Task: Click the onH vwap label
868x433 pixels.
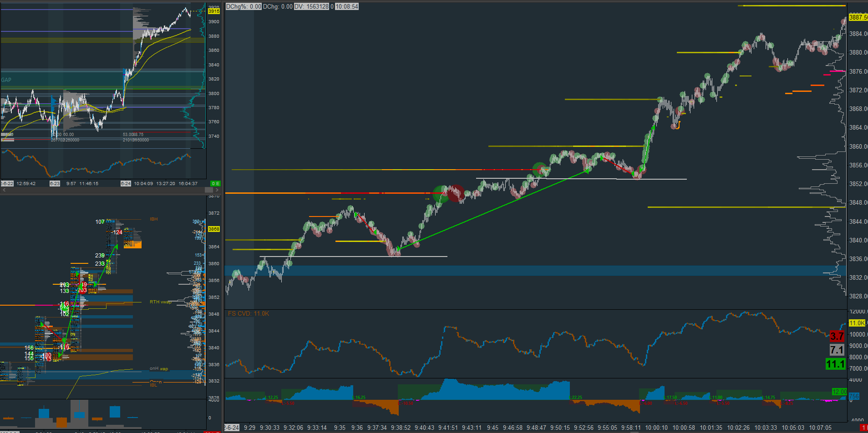Action: (159, 369)
